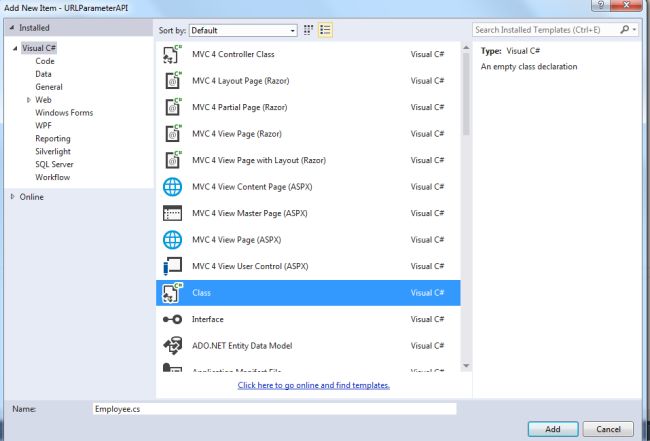Expand the Online section
This screenshot has width=650, height=441.
12,197
